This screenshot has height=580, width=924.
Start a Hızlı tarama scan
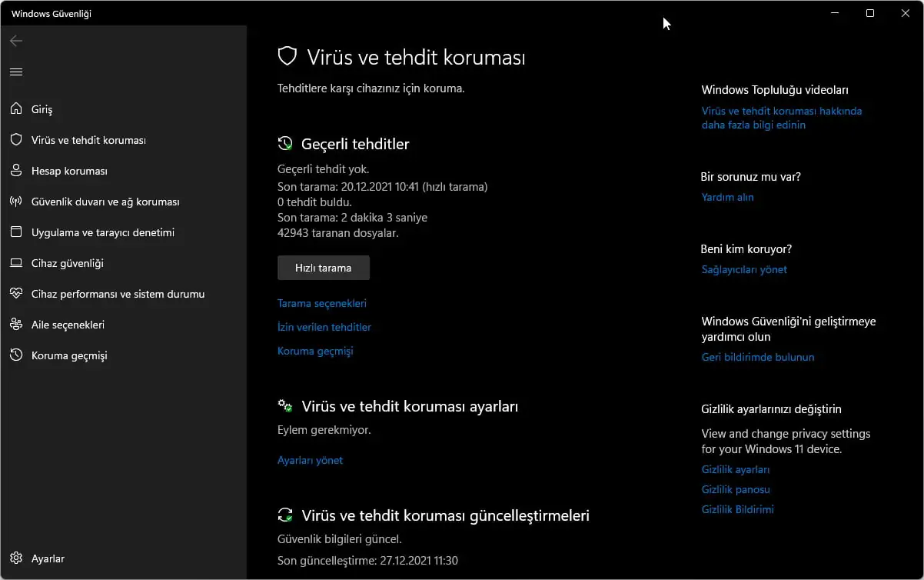(x=323, y=268)
